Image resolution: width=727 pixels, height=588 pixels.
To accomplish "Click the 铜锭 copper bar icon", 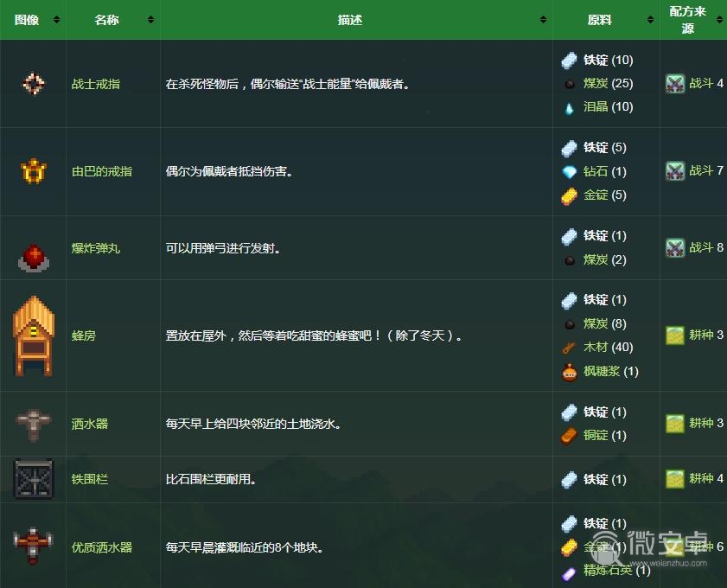I will pyautogui.click(x=570, y=436).
